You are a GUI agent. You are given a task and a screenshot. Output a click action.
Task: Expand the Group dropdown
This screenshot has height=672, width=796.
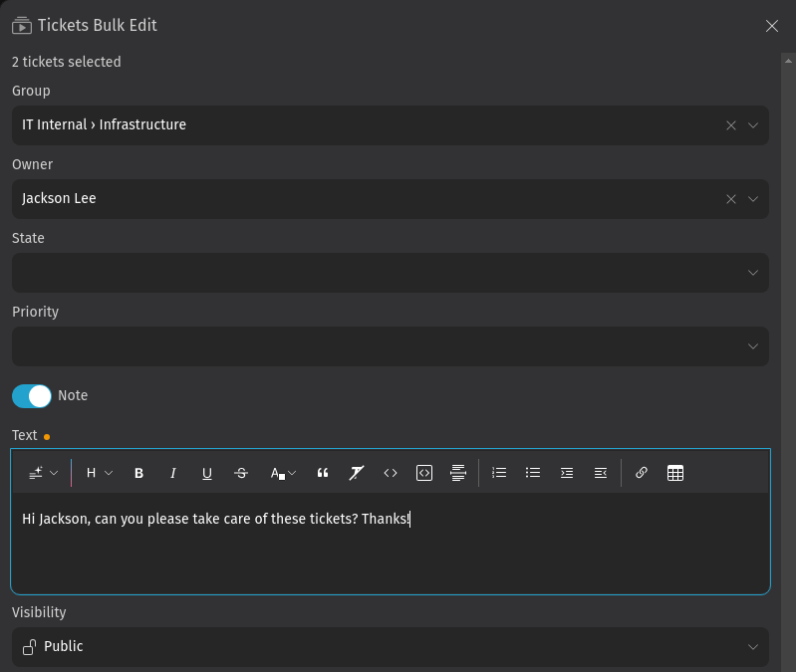click(753, 125)
